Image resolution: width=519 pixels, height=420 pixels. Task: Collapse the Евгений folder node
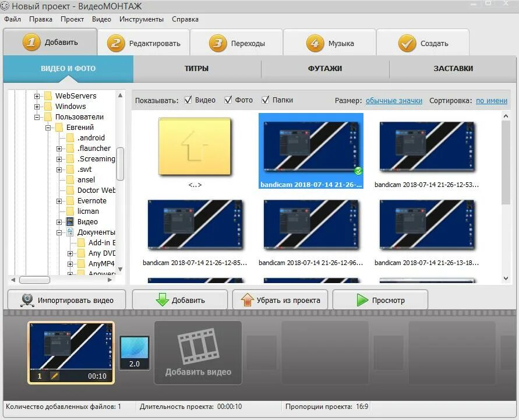pyautogui.click(x=48, y=128)
